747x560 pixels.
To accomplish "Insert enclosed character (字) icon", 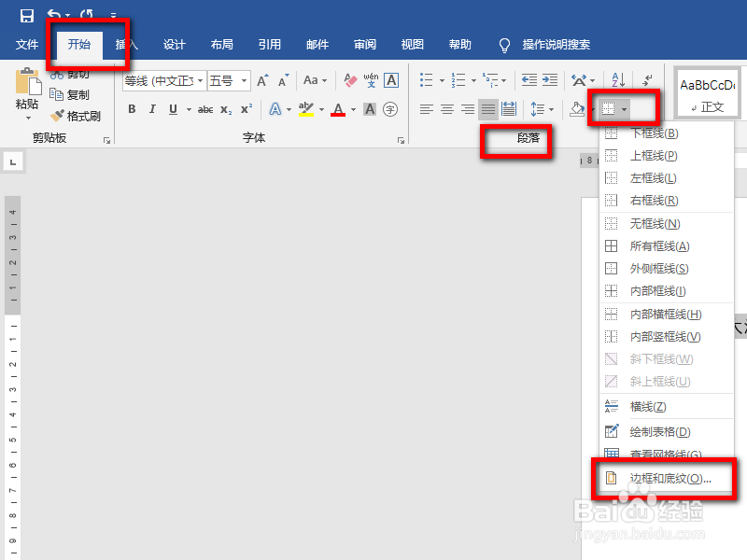I will coord(390,109).
